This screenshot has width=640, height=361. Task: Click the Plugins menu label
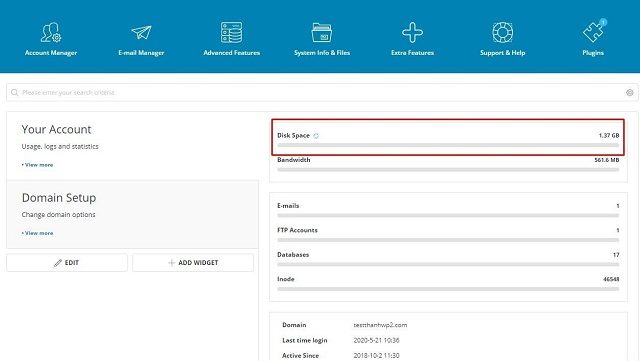(x=593, y=53)
